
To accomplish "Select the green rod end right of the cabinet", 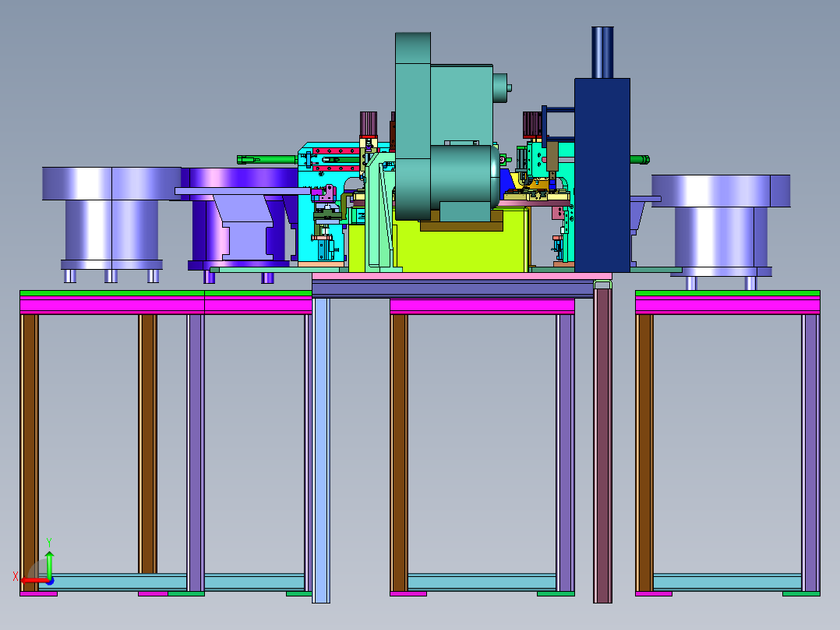I will coord(640,159).
